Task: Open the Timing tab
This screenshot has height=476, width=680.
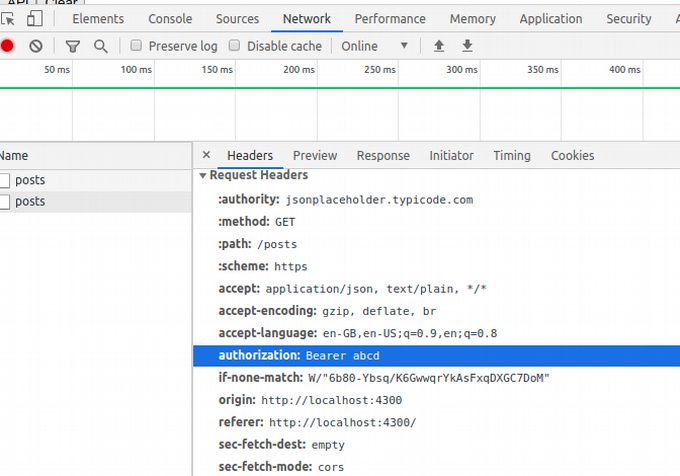Action: click(512, 155)
